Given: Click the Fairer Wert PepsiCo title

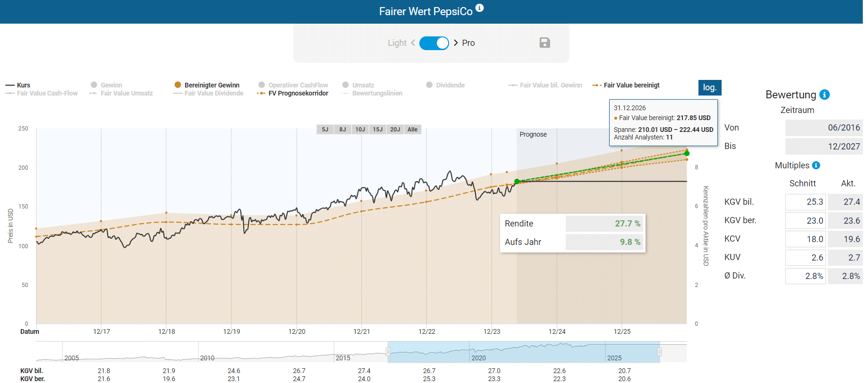Looking at the screenshot, I should [x=425, y=11].
